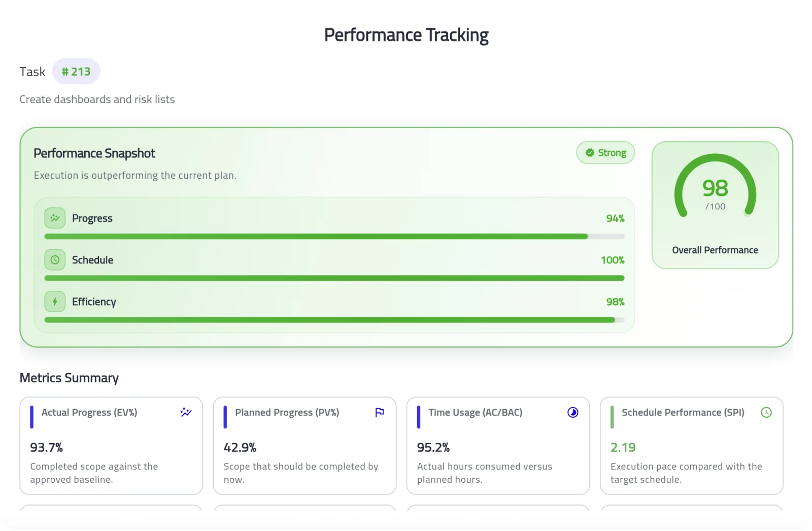This screenshot has height=531, width=812.
Task: Click the Progress bar track
Action: tap(334, 237)
